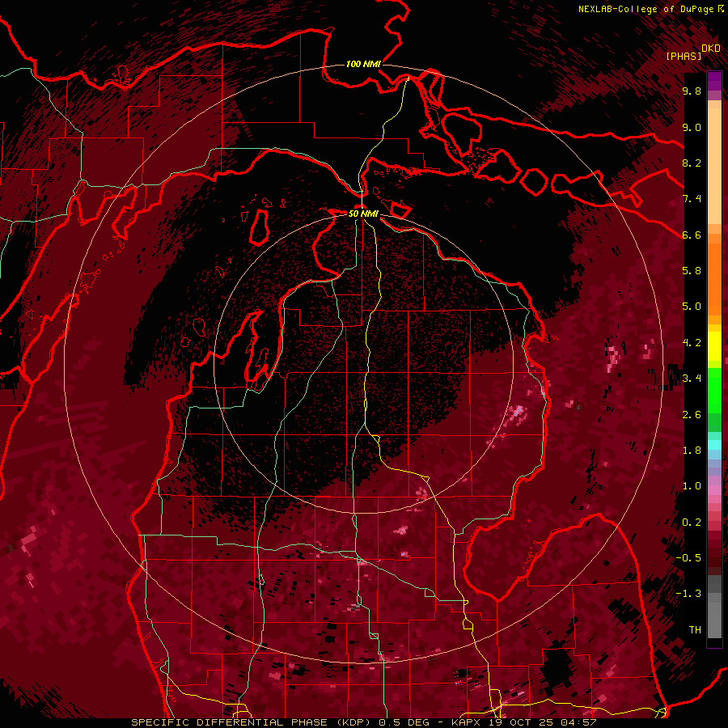Click the pink band near 1.0
The width and height of the screenshot is (728, 728).
click(x=714, y=490)
